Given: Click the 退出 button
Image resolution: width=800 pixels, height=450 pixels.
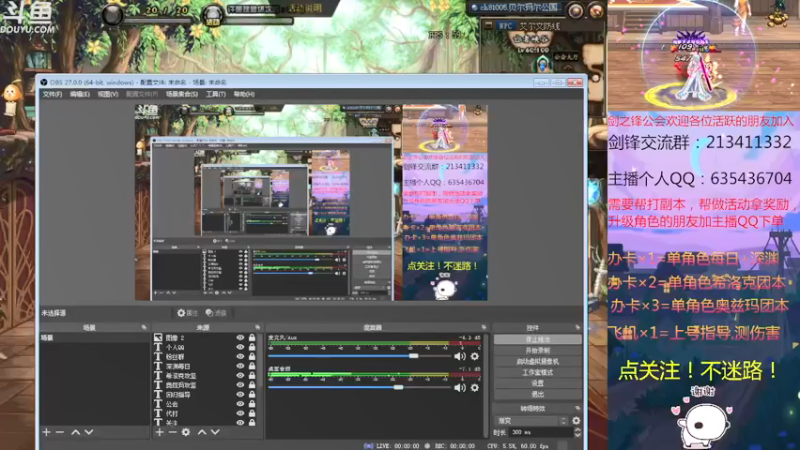Looking at the screenshot, I should [537, 394].
